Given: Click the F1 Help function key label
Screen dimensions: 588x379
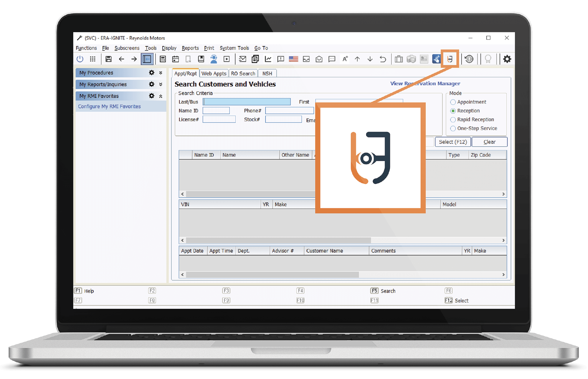Looking at the screenshot, I should click(84, 291).
